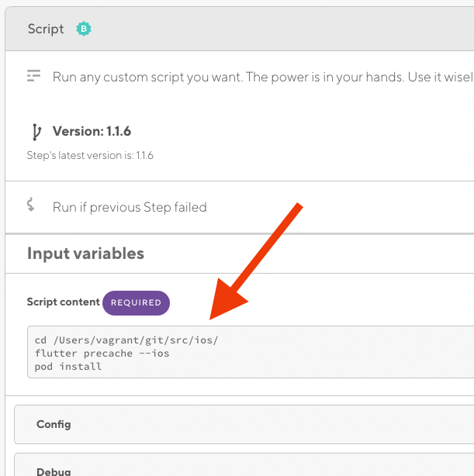Click the Script step title
This screenshot has width=474, height=476.
tap(46, 29)
